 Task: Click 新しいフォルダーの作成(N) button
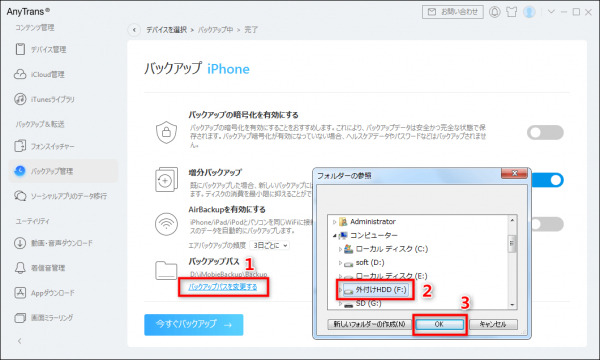(370, 324)
